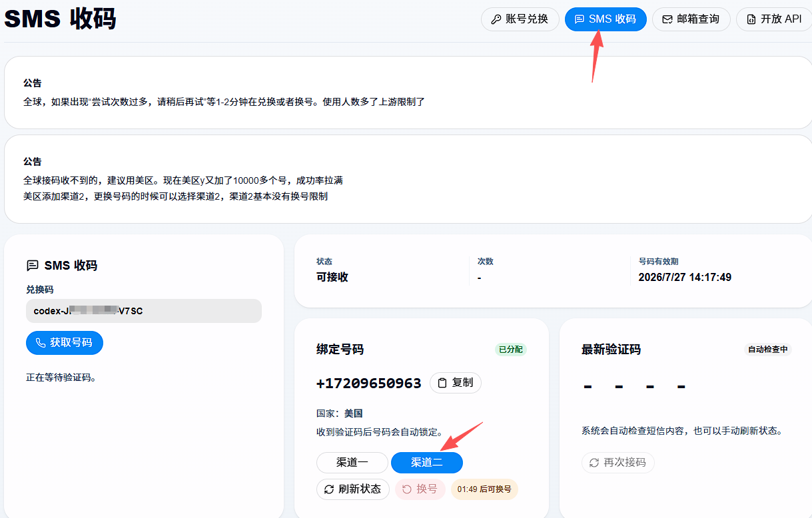Select 渠道二 channel option
Screen dimensions: 812x518
(427, 463)
